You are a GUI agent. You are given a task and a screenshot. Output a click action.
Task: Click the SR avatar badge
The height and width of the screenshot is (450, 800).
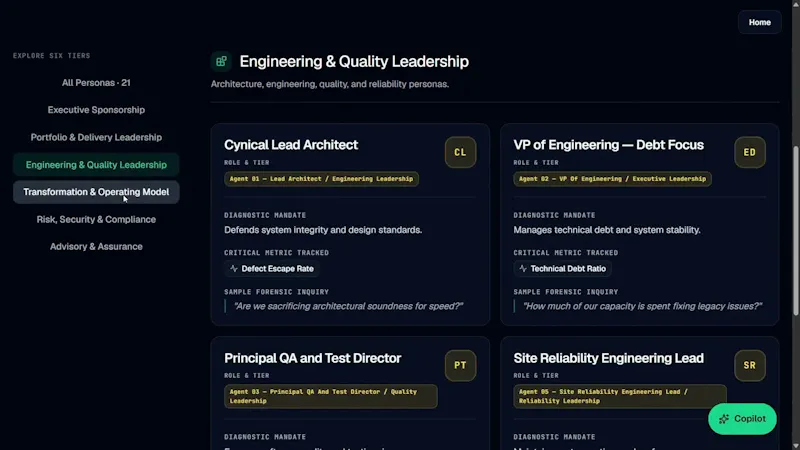[x=749, y=365]
